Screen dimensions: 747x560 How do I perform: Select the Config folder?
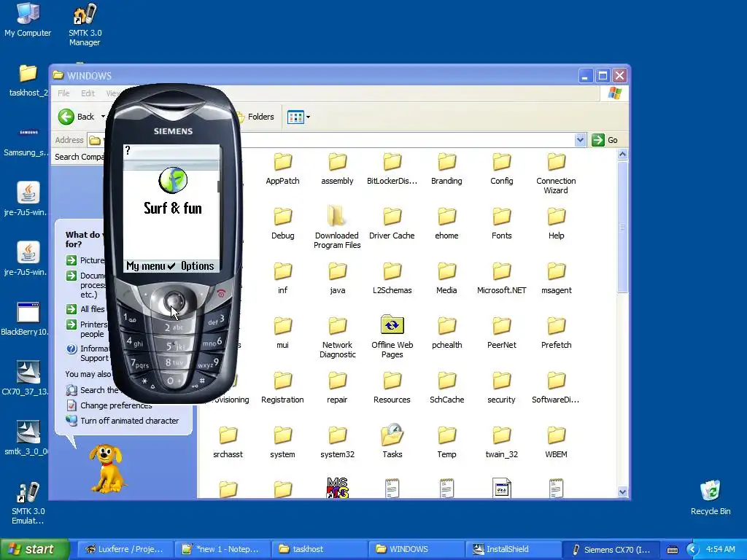tap(502, 169)
